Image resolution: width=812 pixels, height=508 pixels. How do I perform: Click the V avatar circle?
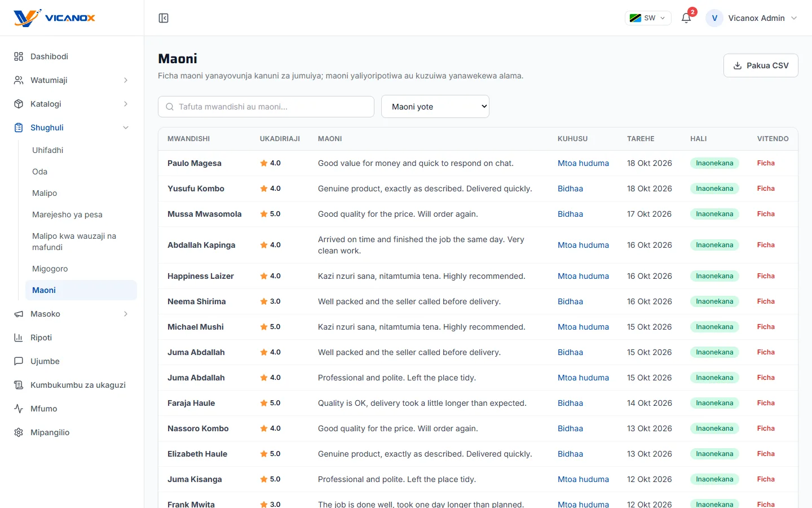pyautogui.click(x=714, y=18)
